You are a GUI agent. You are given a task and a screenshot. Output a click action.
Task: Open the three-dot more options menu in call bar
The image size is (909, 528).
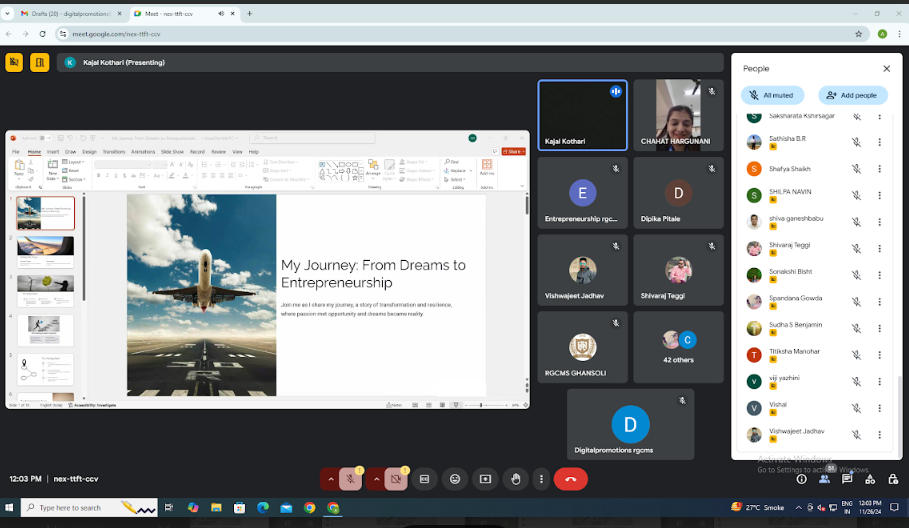pyautogui.click(x=541, y=479)
